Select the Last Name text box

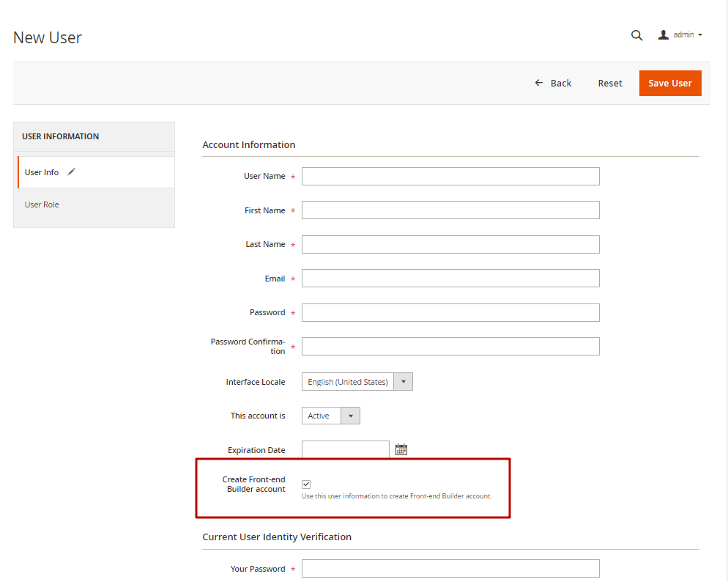click(x=450, y=244)
